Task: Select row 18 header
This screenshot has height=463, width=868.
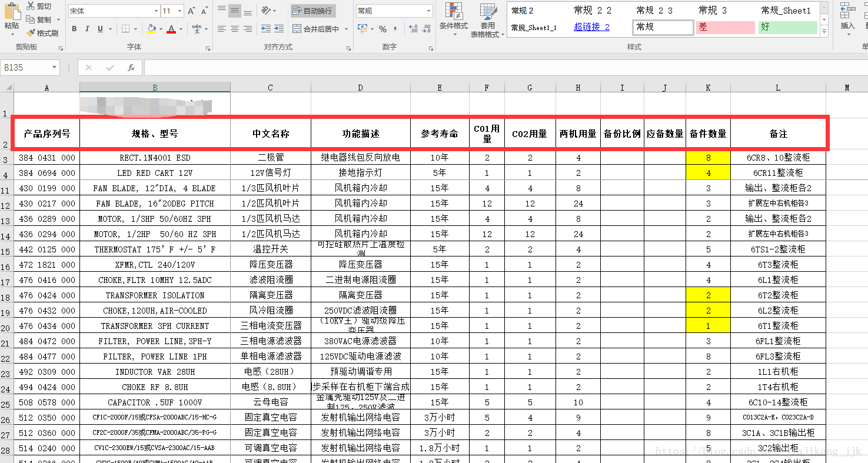Action: click(x=6, y=295)
